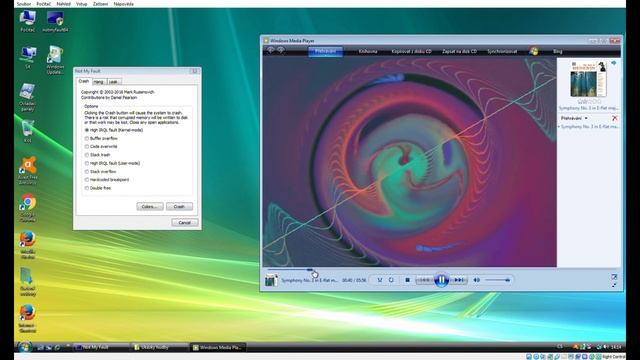Click the blue arrow beside the album art

(613, 63)
